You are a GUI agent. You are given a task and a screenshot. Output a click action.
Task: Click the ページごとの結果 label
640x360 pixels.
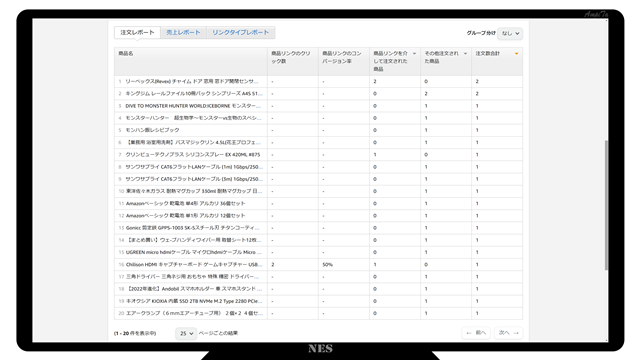tap(218, 333)
